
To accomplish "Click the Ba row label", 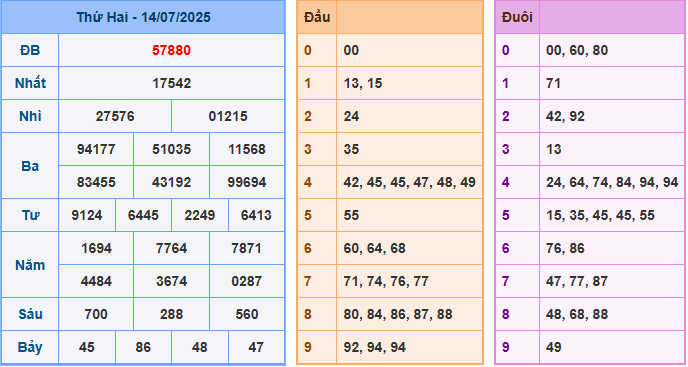I will tap(30, 166).
